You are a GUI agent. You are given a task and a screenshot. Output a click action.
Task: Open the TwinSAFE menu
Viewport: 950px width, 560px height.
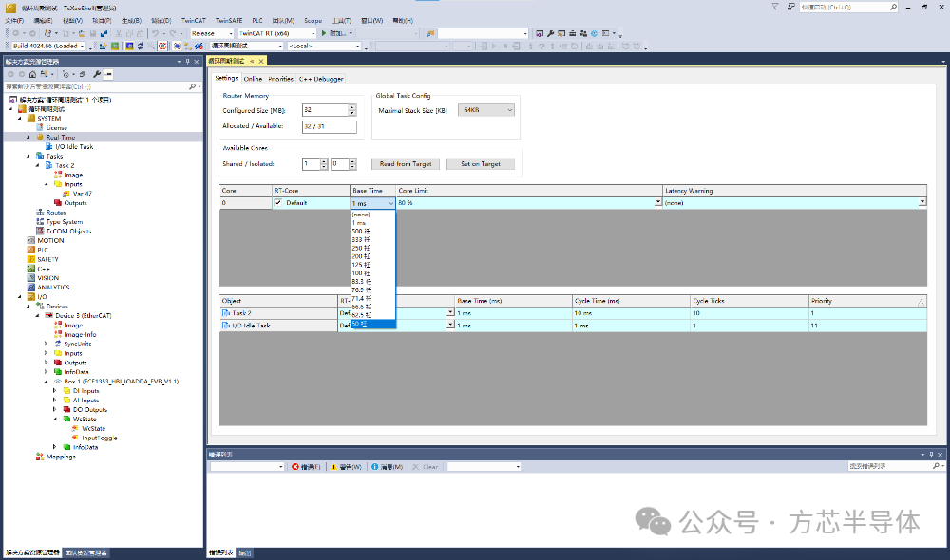coord(229,21)
